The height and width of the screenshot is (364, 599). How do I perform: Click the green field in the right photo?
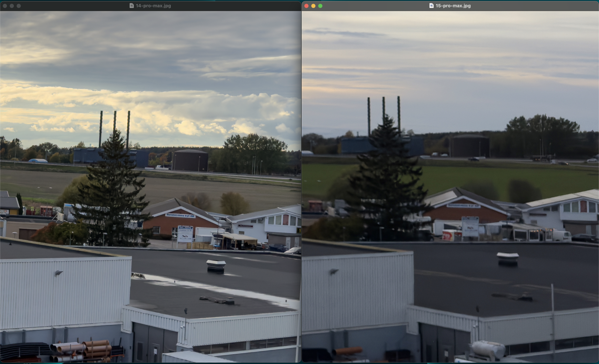point(479,177)
